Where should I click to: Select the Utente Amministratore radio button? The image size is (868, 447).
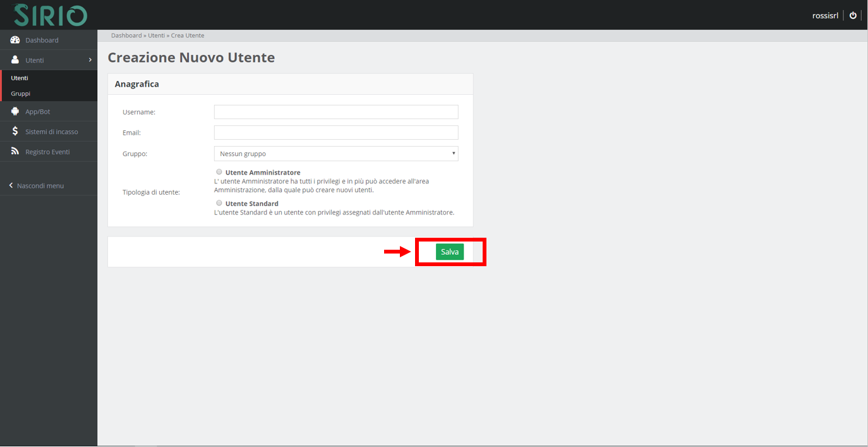[219, 171]
